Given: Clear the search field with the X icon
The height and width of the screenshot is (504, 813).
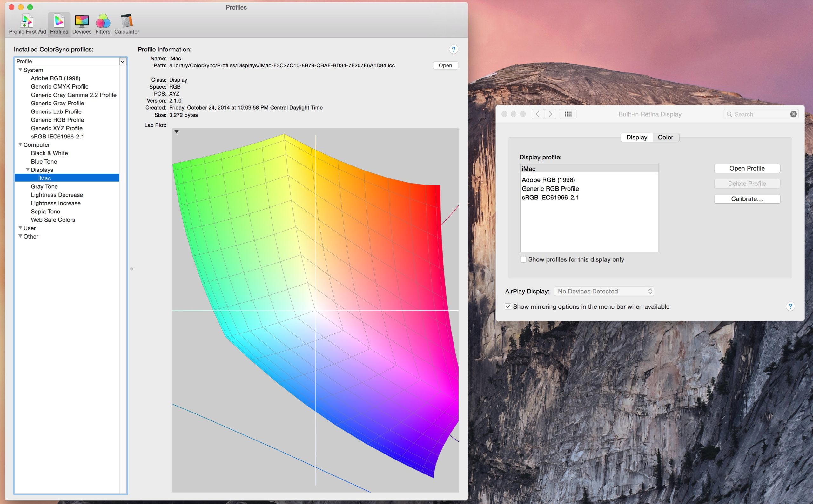Looking at the screenshot, I should click(793, 114).
